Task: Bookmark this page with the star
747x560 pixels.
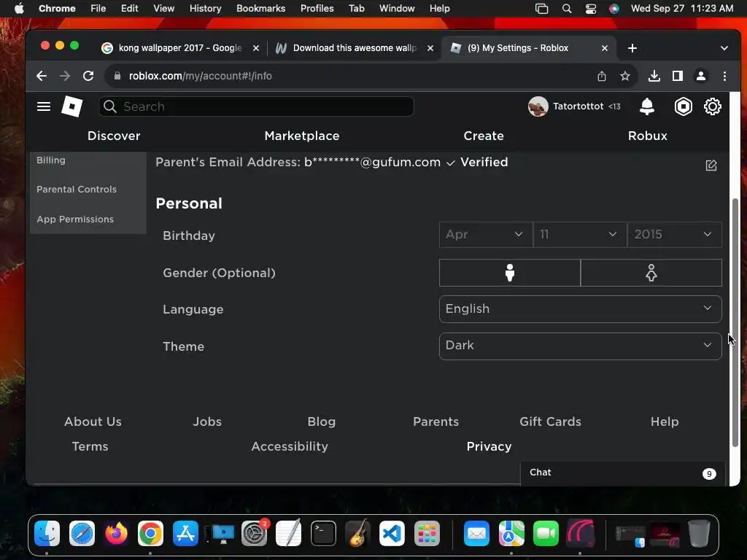Action: (x=625, y=76)
